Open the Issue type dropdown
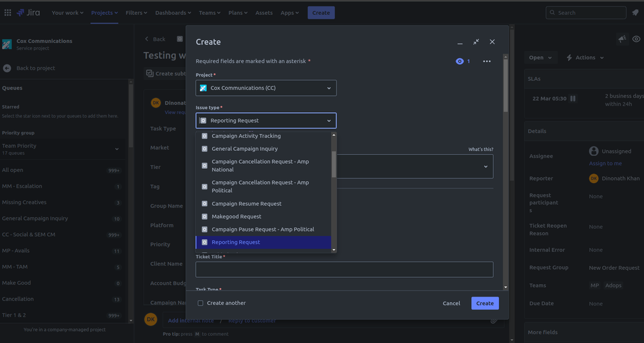Image resolution: width=644 pixels, height=343 pixels. (266, 121)
